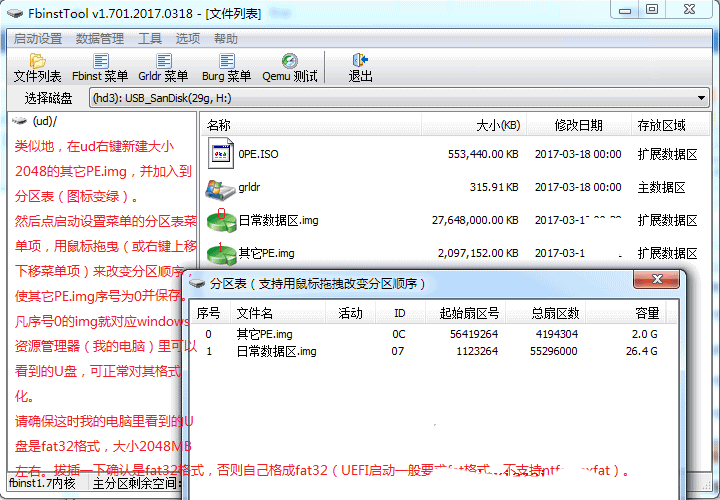The image size is (720, 500).
Task: Click 主数据区 storage area of grldr
Action: (661, 187)
